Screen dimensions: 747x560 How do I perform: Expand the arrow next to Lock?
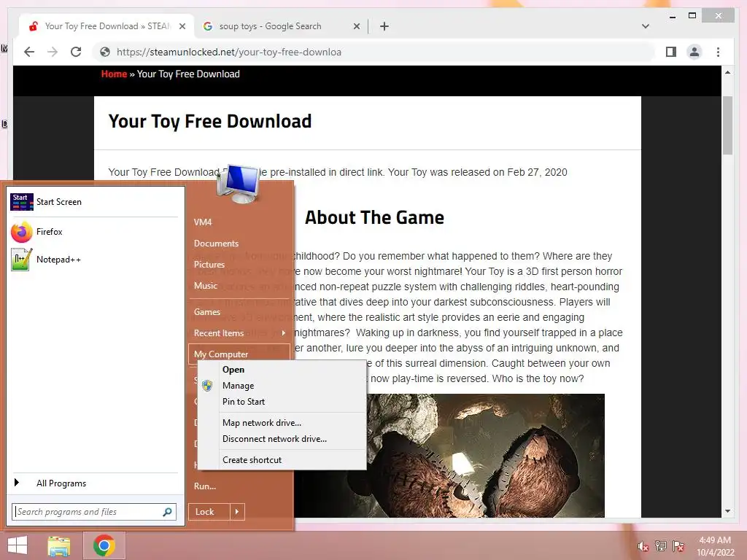point(237,512)
